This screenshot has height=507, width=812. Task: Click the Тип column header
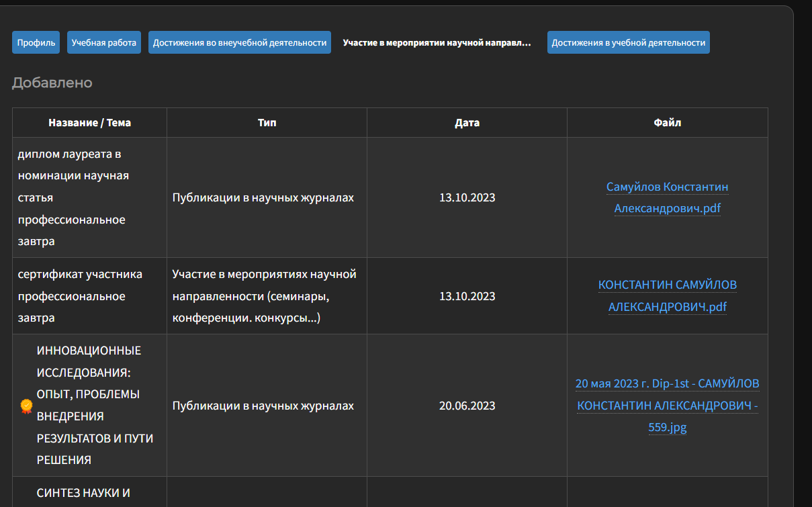[267, 123]
